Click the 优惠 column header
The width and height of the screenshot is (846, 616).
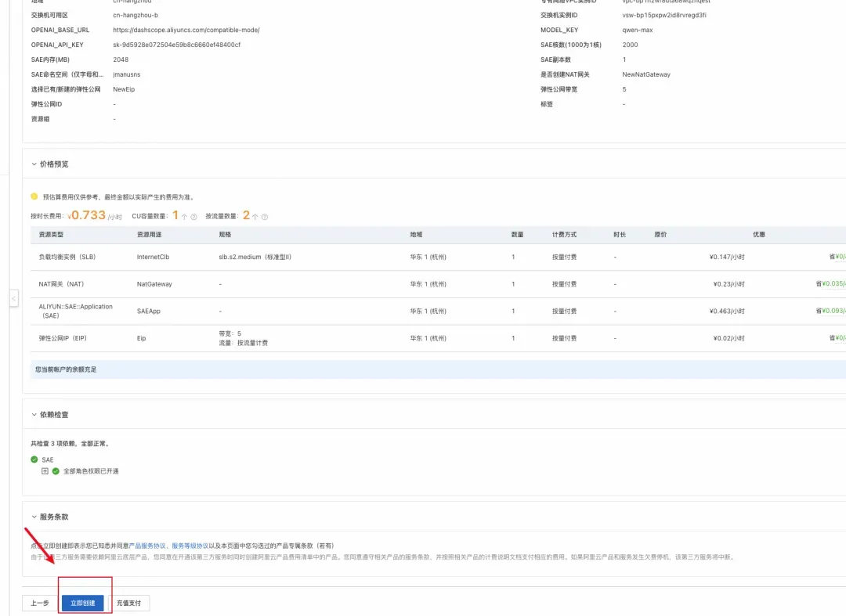(x=759, y=235)
